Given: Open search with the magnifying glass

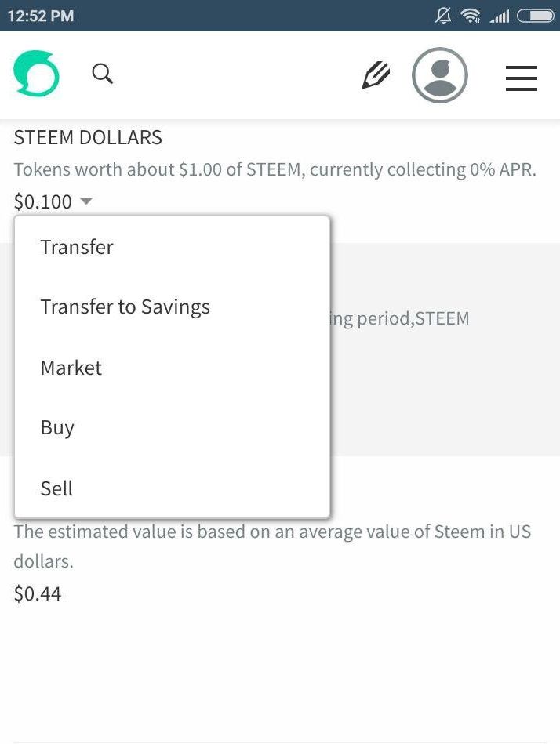Looking at the screenshot, I should pos(103,74).
